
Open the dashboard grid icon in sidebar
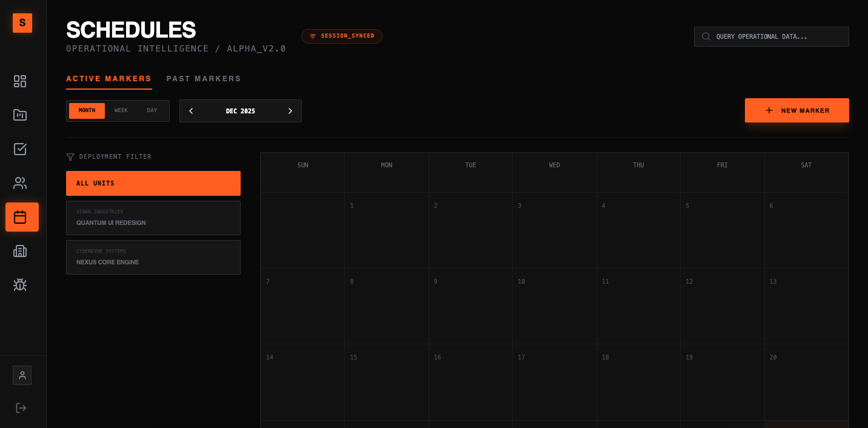point(20,81)
